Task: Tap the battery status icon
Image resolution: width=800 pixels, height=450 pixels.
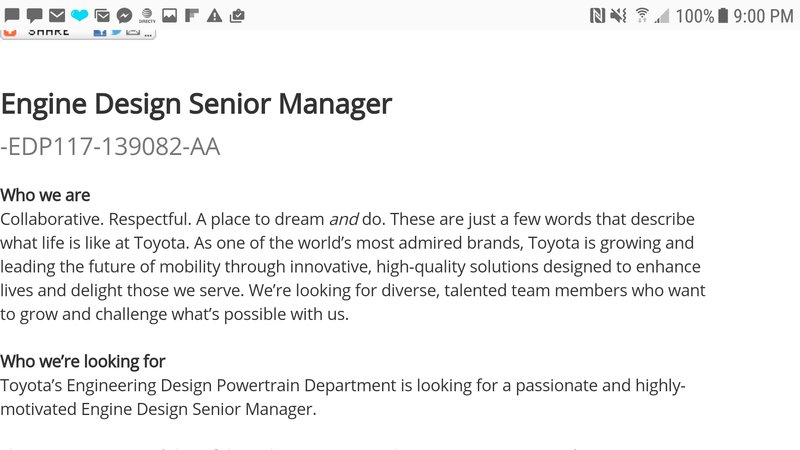Action: 722,16
